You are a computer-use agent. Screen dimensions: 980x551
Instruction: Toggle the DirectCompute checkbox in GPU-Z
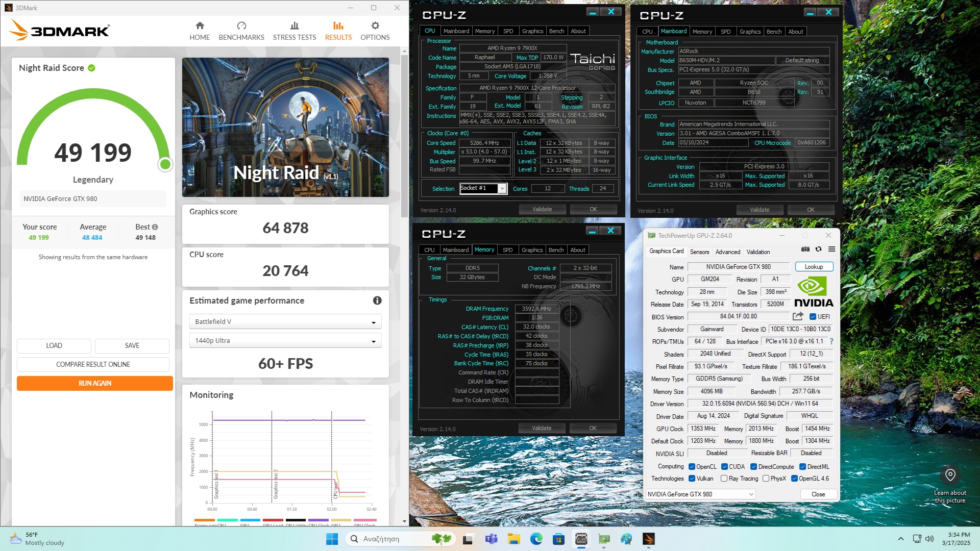click(753, 467)
